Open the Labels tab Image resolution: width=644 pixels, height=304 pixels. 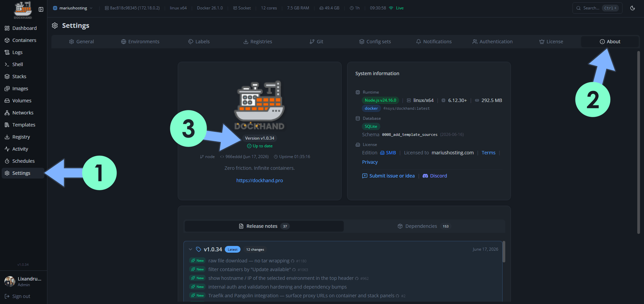tap(199, 42)
